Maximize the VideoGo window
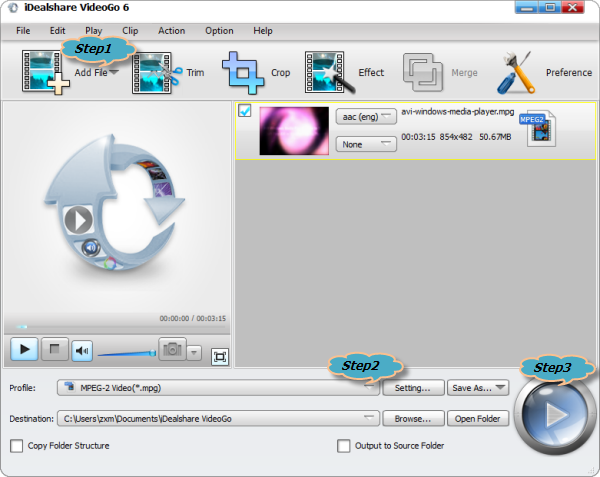Viewport: 600px width, 477px height. pyautogui.click(x=550, y=7)
